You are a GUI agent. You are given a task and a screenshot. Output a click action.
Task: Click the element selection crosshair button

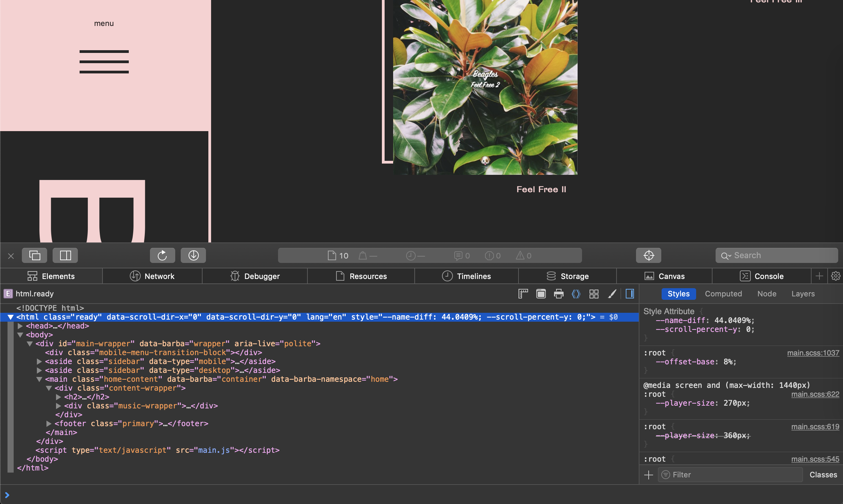[648, 255]
